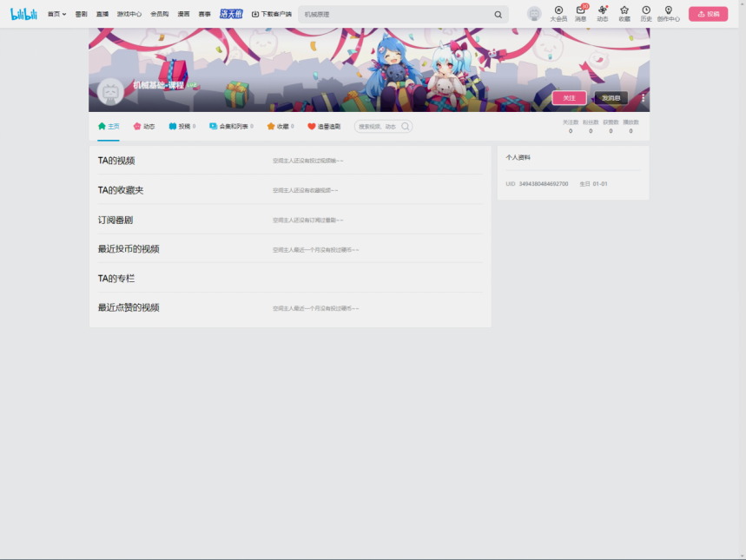Viewport: 746px width, 560px height.
Task: Click the TA的专栏 section heading
Action: (116, 279)
